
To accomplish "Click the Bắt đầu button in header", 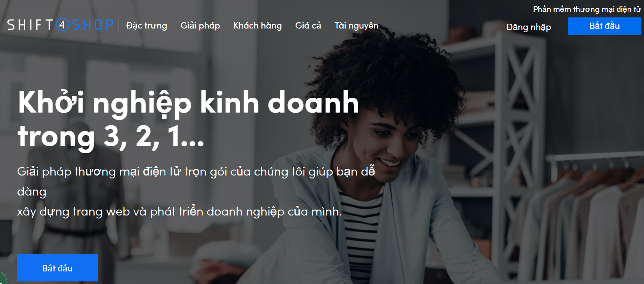I will [605, 26].
